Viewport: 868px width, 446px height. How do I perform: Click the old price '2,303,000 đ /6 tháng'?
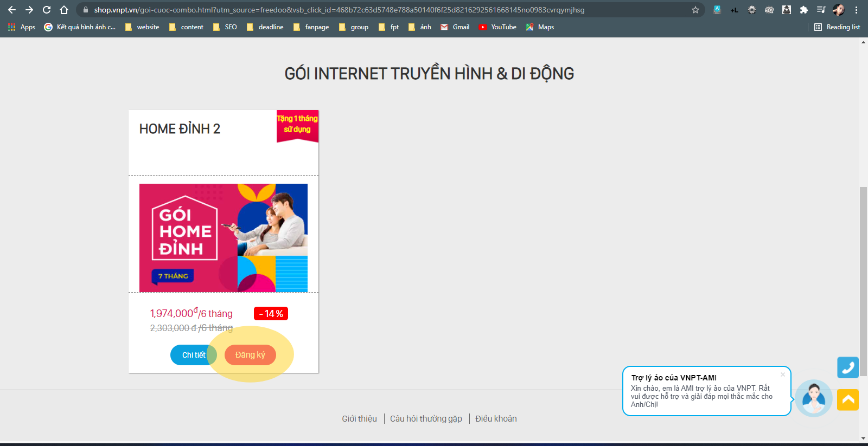coord(191,328)
